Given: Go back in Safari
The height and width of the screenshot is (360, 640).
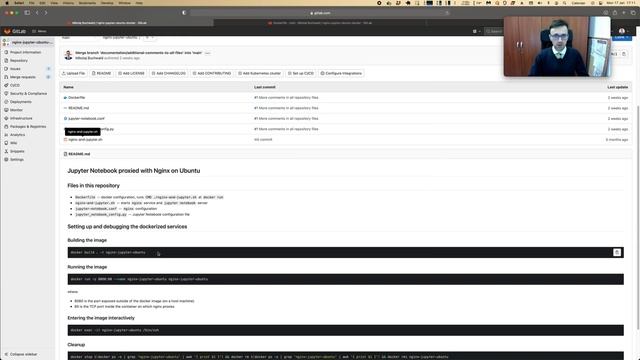Looking at the screenshot, I should (37, 13).
